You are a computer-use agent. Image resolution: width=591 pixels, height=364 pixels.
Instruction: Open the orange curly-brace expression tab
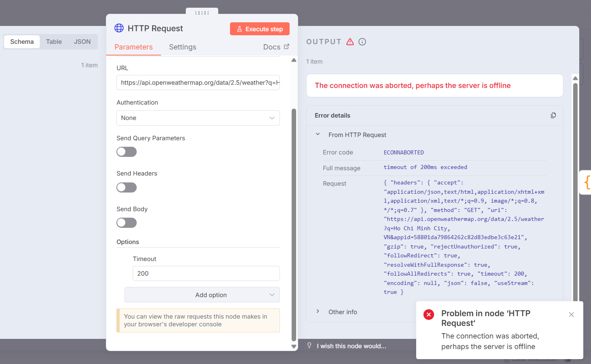(587, 182)
